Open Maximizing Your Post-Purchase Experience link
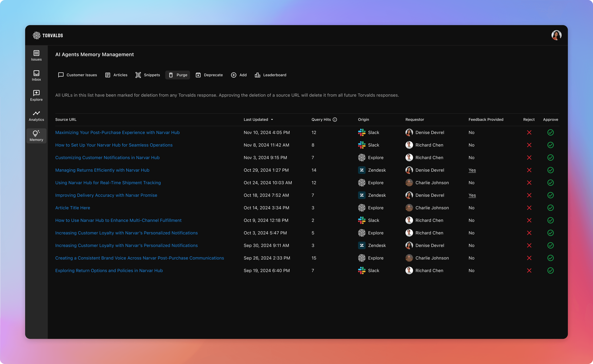 click(117, 132)
